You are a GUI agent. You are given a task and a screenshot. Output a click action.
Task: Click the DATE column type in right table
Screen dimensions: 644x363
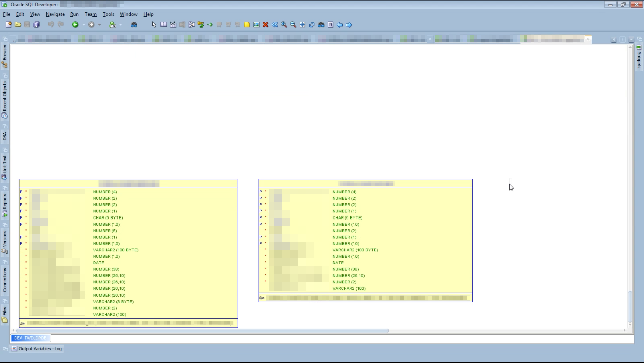point(338,263)
